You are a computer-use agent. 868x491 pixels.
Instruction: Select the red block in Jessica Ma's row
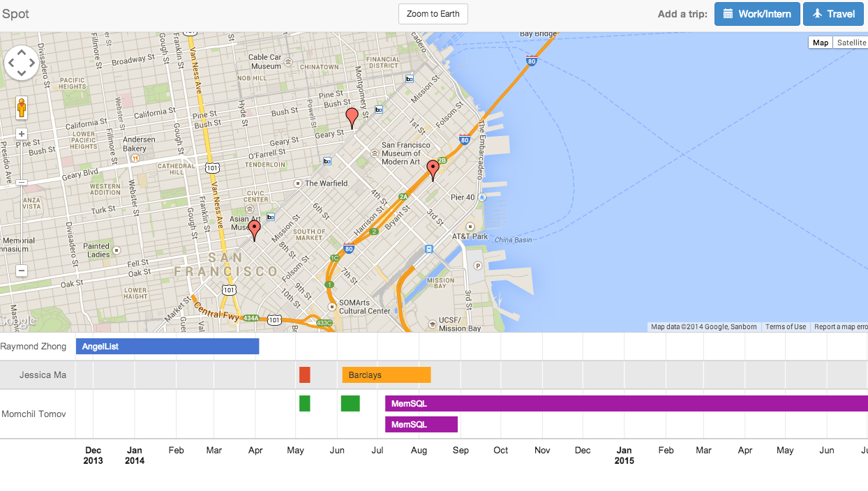305,375
